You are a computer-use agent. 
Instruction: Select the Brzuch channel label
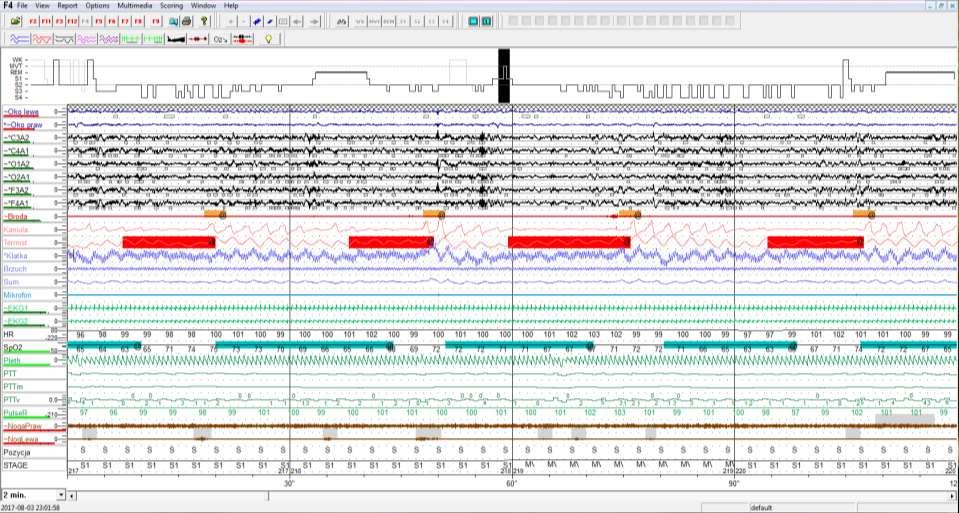pos(15,269)
